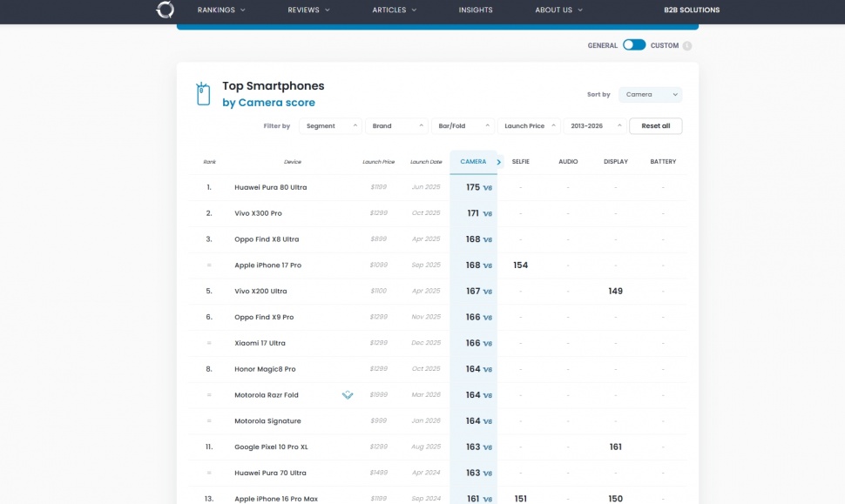Viewport: 845px width, 504px height.
Task: Expand the Segment filter
Action: (x=330, y=126)
